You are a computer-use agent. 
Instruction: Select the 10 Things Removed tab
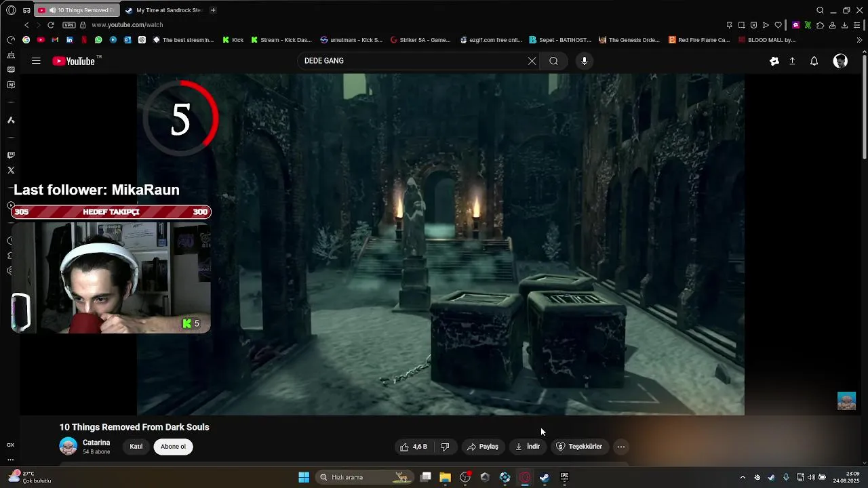pos(77,10)
